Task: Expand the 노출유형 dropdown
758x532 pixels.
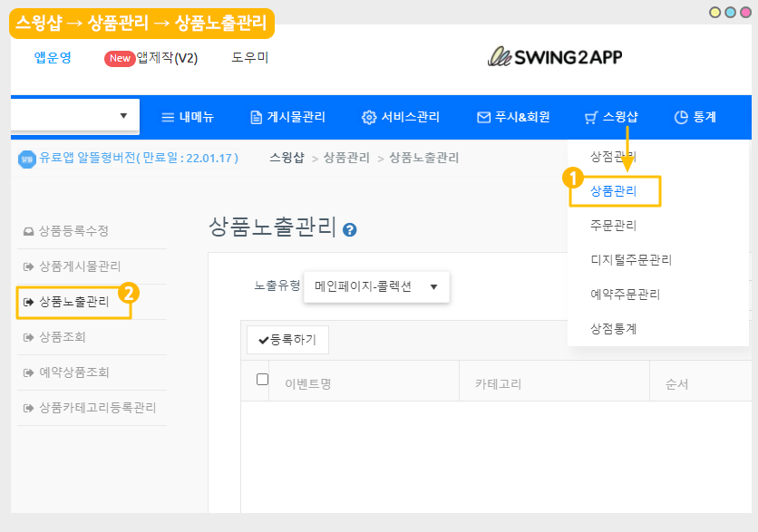Action: 375,286
